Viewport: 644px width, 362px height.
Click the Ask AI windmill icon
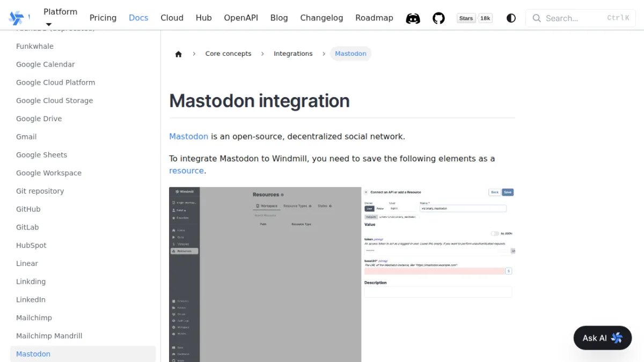point(617,338)
